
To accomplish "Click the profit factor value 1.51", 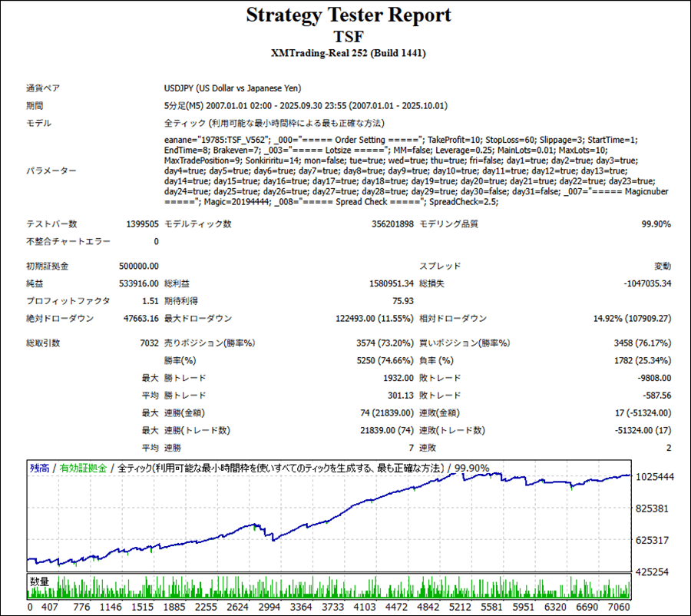I will pyautogui.click(x=149, y=301).
